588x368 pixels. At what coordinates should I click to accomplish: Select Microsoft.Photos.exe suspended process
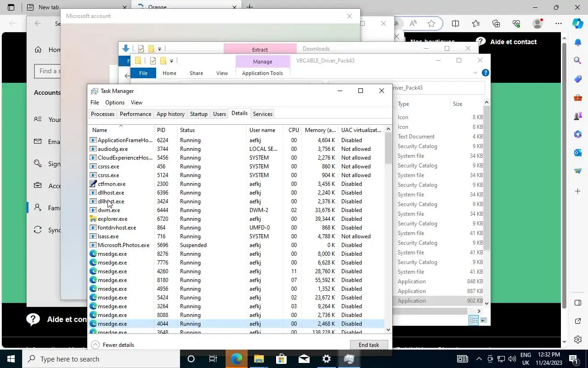(x=237, y=245)
